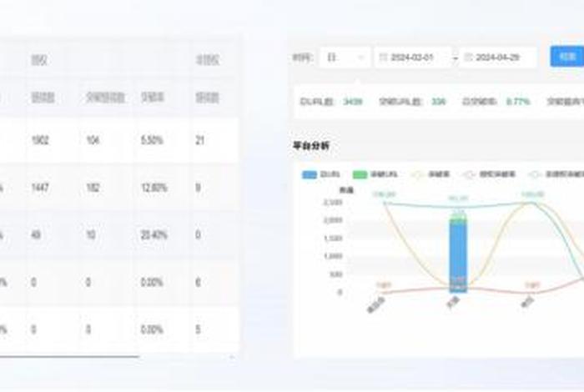Click the breakthrough URL count value 336

tap(438, 102)
